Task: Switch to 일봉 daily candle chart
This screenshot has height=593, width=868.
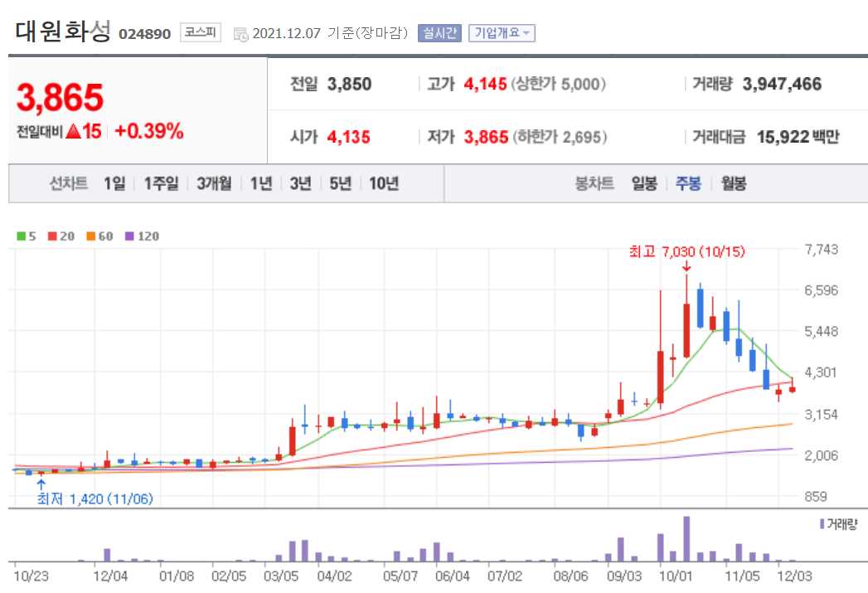Action: tap(644, 183)
